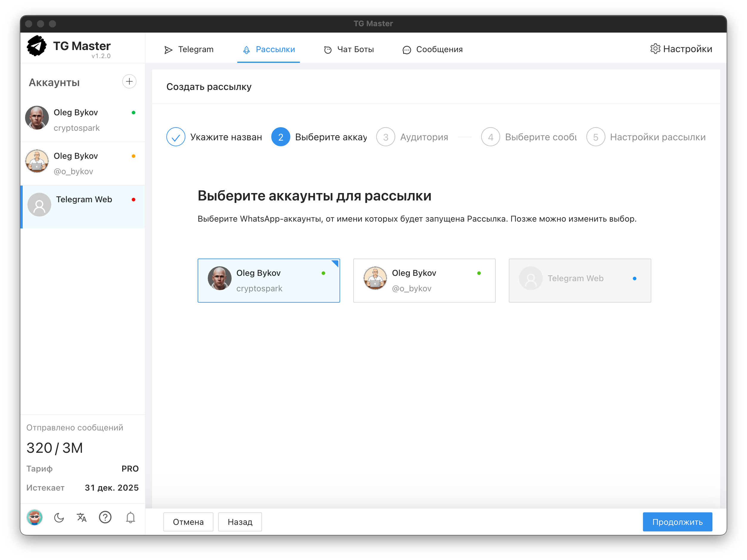This screenshot has height=560, width=747.
Task: Open Настройки gear settings
Action: (681, 49)
